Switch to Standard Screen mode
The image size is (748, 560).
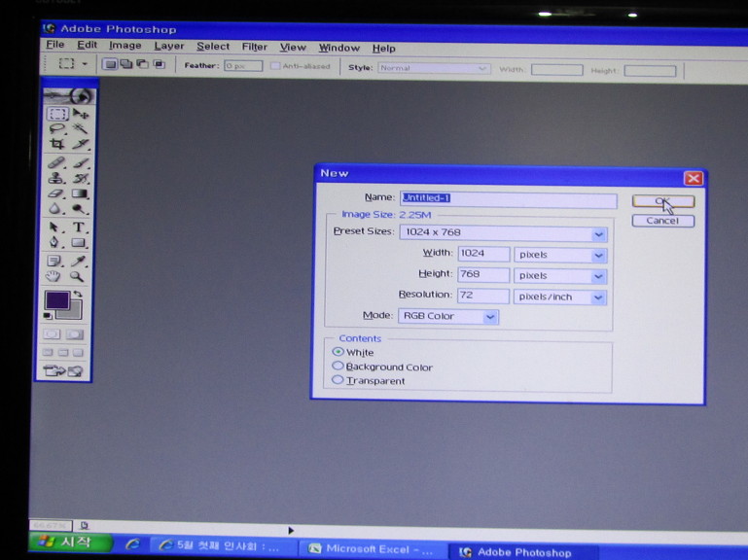click(48, 353)
